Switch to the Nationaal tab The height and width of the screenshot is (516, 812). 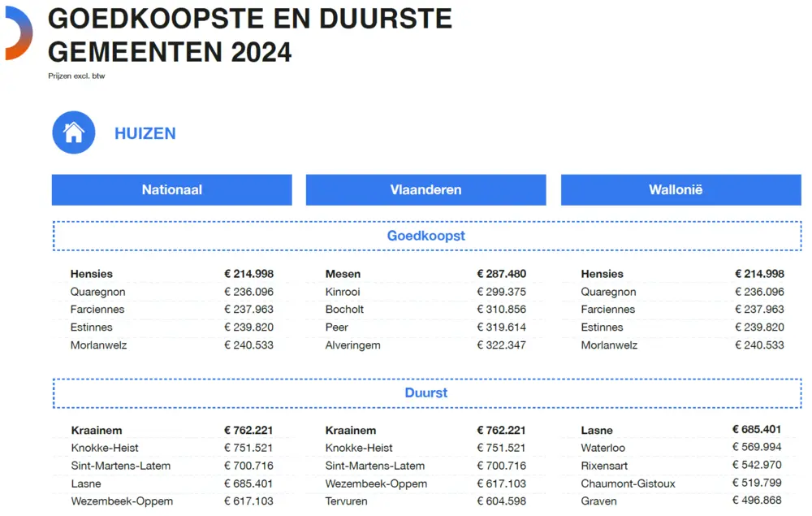point(171,189)
